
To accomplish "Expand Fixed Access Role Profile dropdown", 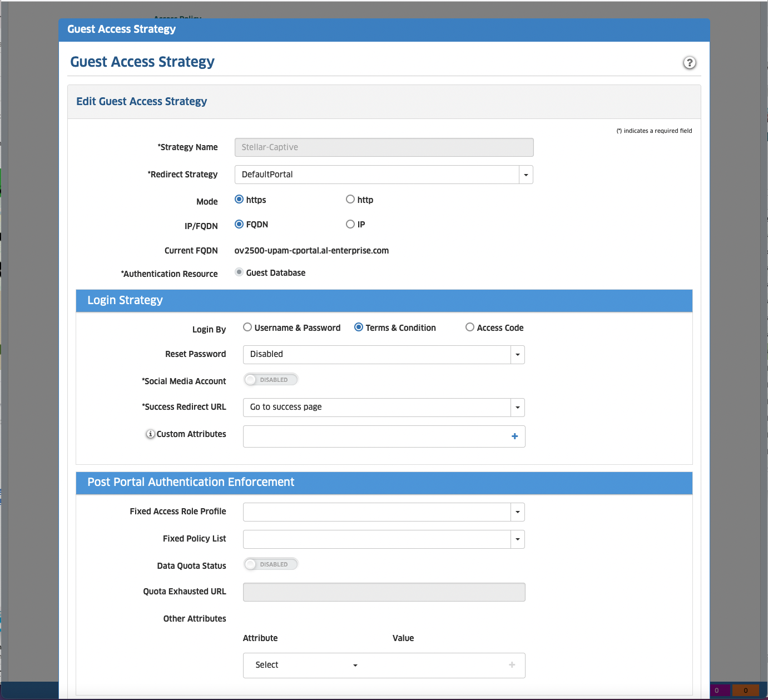I will pyautogui.click(x=517, y=512).
